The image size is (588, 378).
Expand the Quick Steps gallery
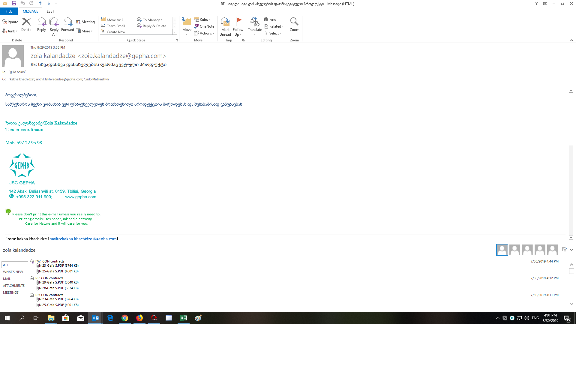tap(175, 32)
